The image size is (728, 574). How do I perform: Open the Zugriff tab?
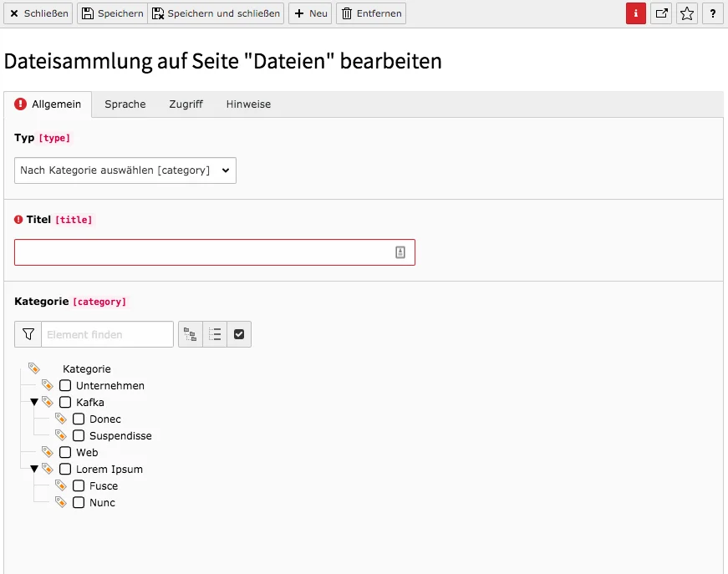186,104
